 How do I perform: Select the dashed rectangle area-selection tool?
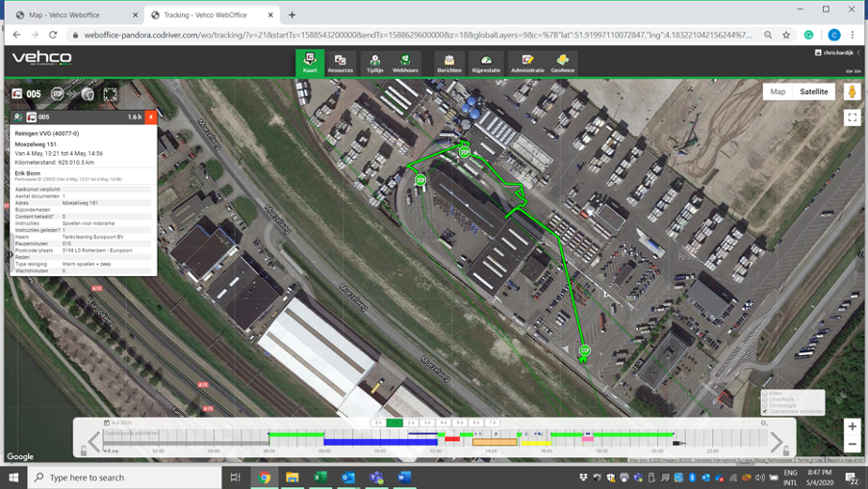pyautogui.click(x=110, y=94)
